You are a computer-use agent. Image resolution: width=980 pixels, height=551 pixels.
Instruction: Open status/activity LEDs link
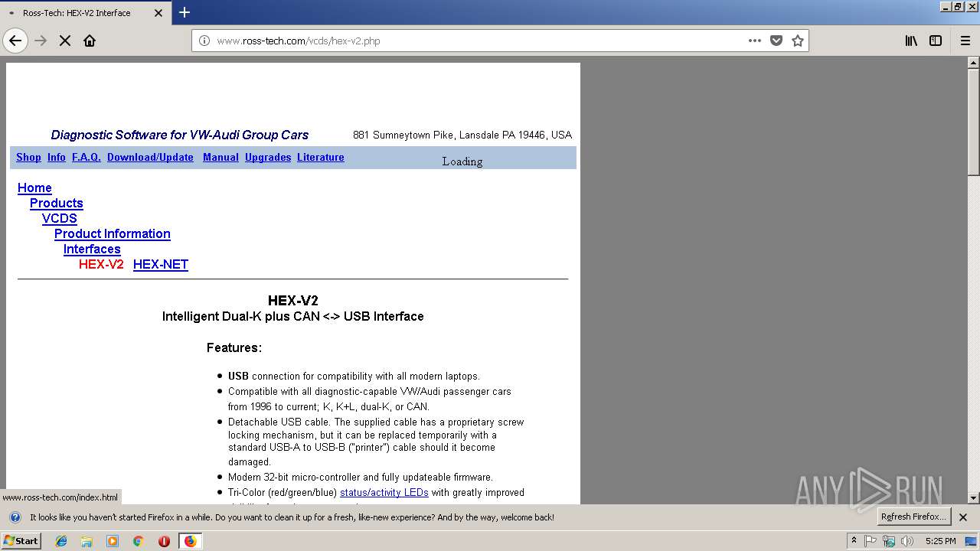pos(384,493)
